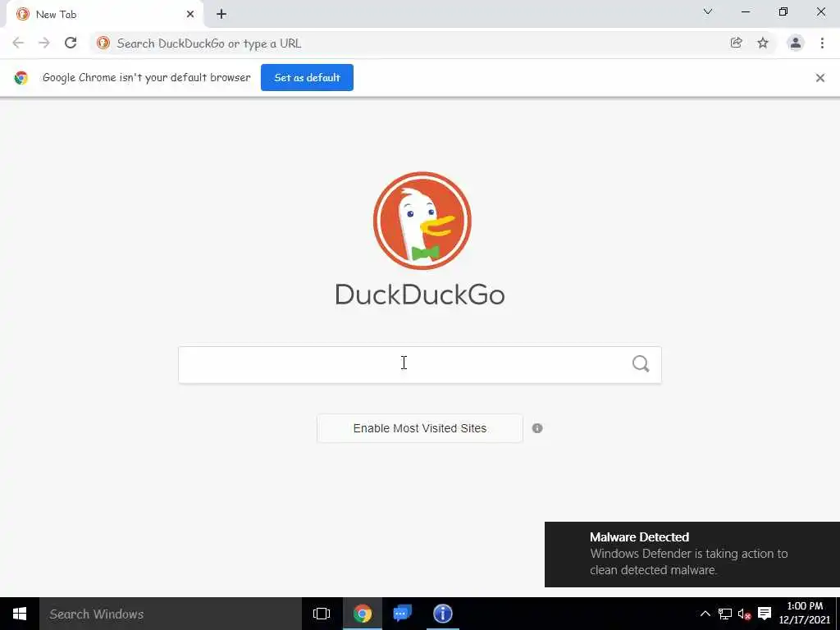Click the browser forward arrow
The height and width of the screenshot is (630, 840).
44,43
